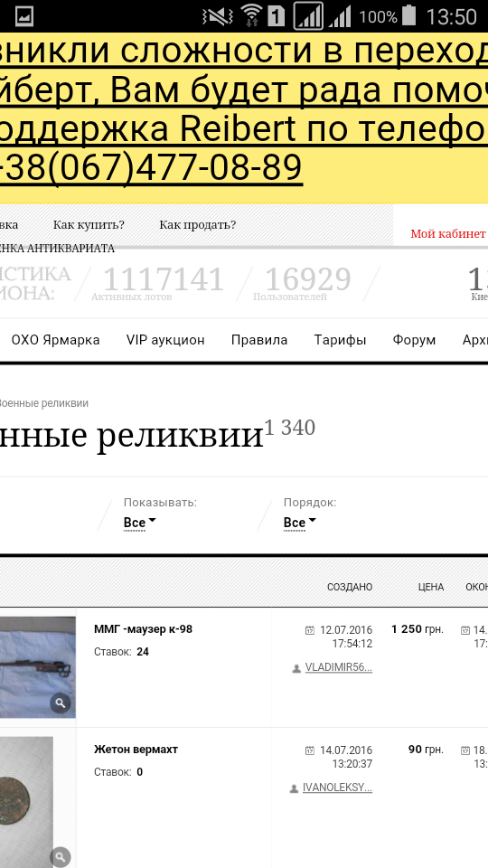
Task: Click calendar icon next to 12.07.2016 date
Action: pyautogui.click(x=310, y=630)
